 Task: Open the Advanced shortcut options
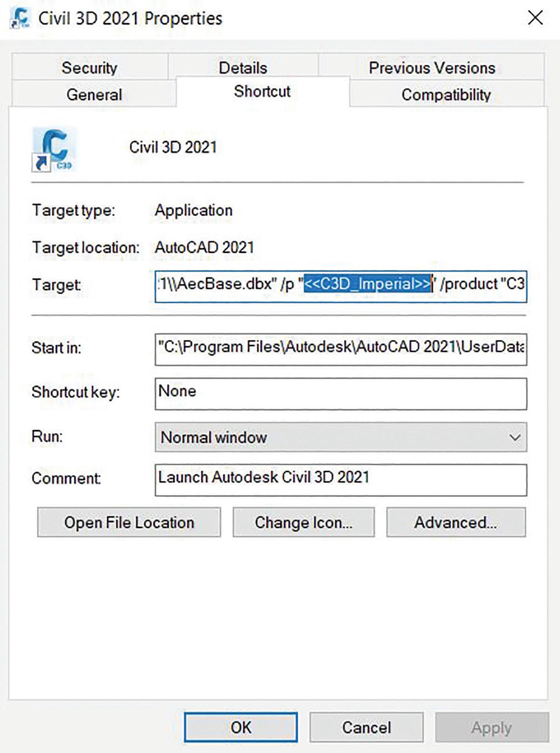coord(456,522)
